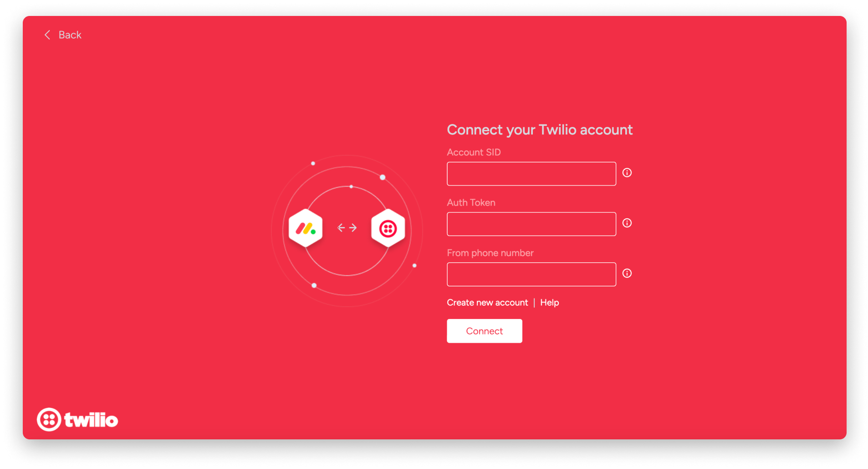The height and width of the screenshot is (469, 868).
Task: Open the Create new account link
Action: pos(487,303)
